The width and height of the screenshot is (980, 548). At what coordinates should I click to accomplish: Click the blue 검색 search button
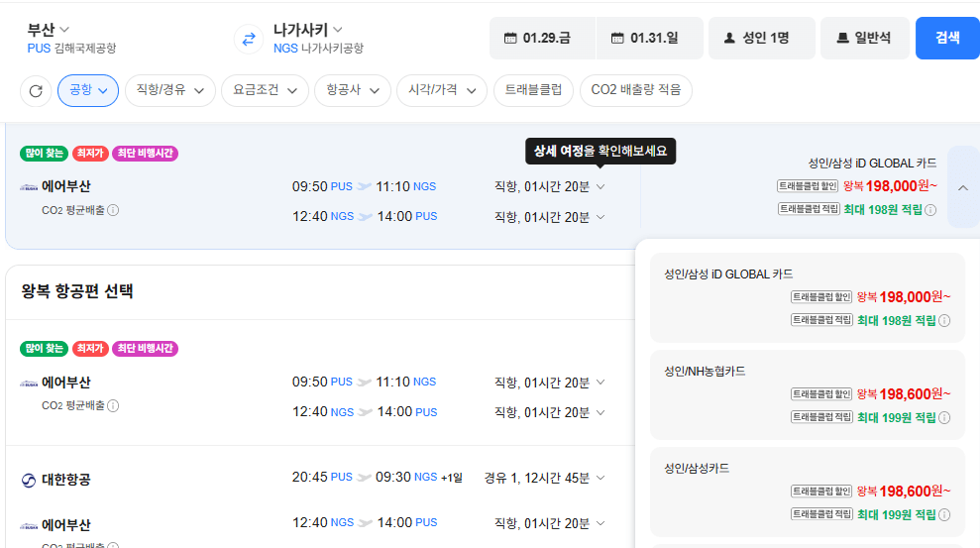947,38
